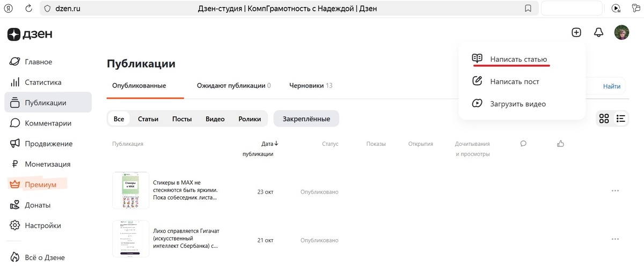Click the Всё о Дзене flame icon

coord(15,257)
